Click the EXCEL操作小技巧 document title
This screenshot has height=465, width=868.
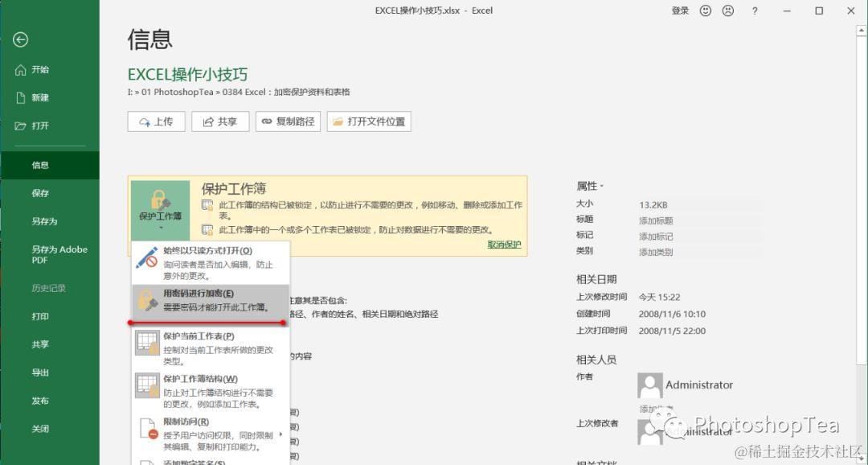coord(187,74)
